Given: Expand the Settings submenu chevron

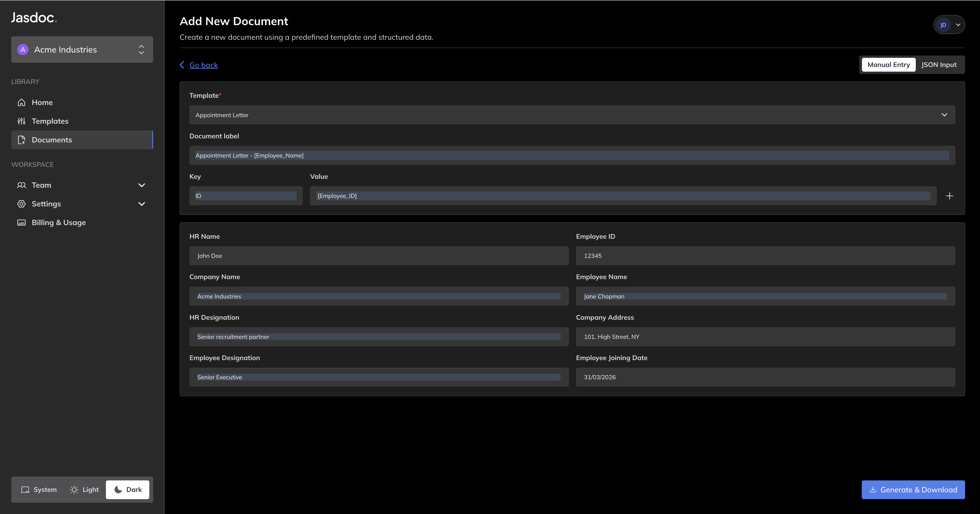Looking at the screenshot, I should tap(141, 204).
